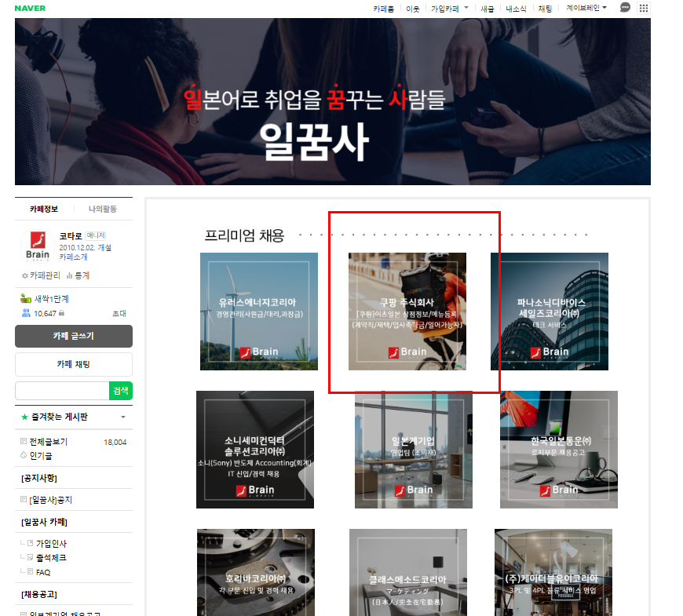Open the chat bubble icon in top bar

[x=625, y=8]
